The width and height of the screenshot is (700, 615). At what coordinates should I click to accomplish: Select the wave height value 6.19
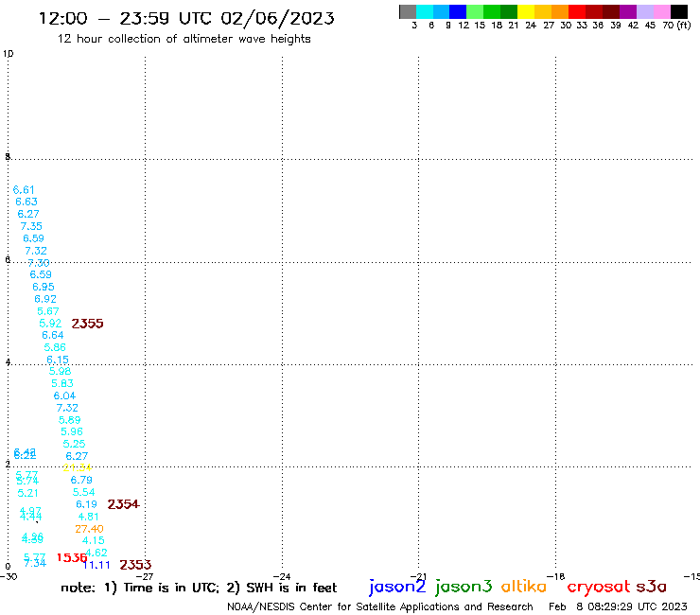[87, 504]
